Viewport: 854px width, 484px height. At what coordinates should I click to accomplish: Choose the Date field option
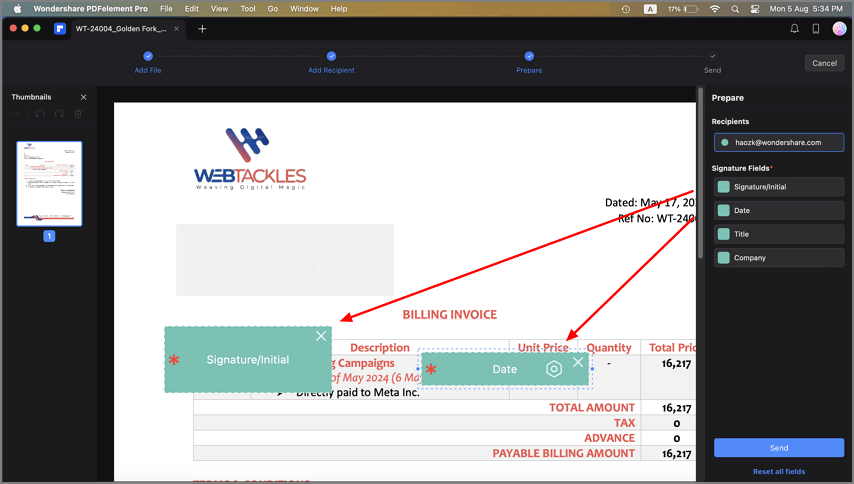coord(779,210)
